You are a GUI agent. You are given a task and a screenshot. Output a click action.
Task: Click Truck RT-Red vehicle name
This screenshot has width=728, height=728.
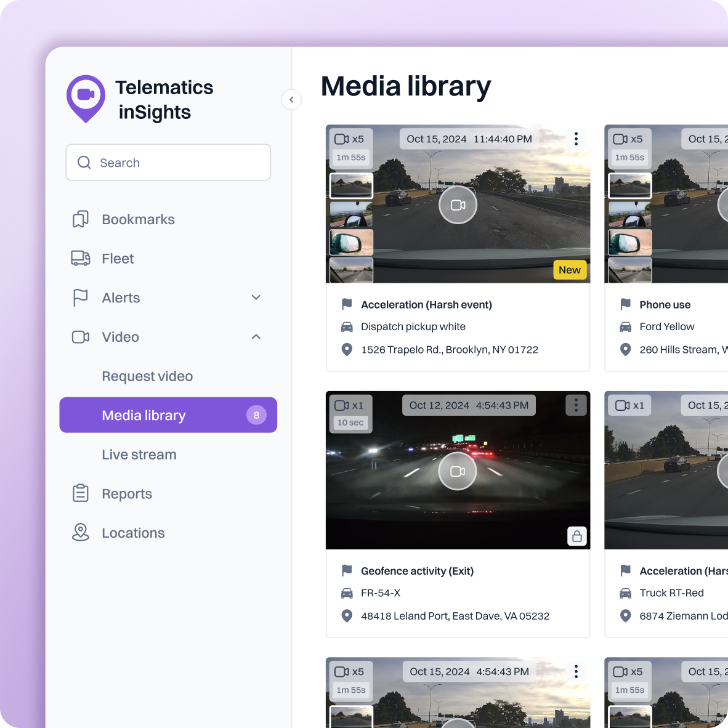(x=671, y=593)
